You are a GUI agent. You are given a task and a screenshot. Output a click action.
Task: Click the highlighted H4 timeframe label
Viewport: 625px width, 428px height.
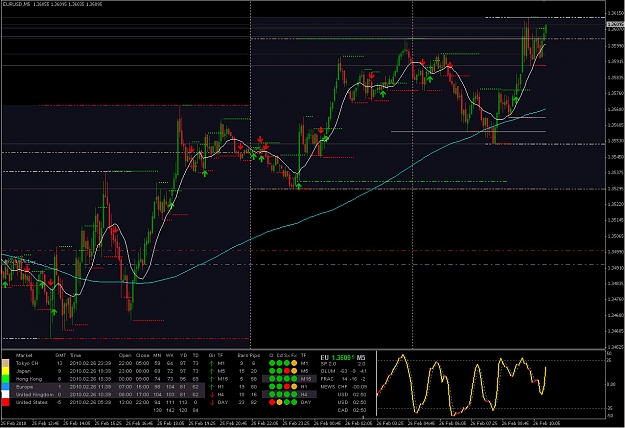pyautogui.click(x=305, y=394)
